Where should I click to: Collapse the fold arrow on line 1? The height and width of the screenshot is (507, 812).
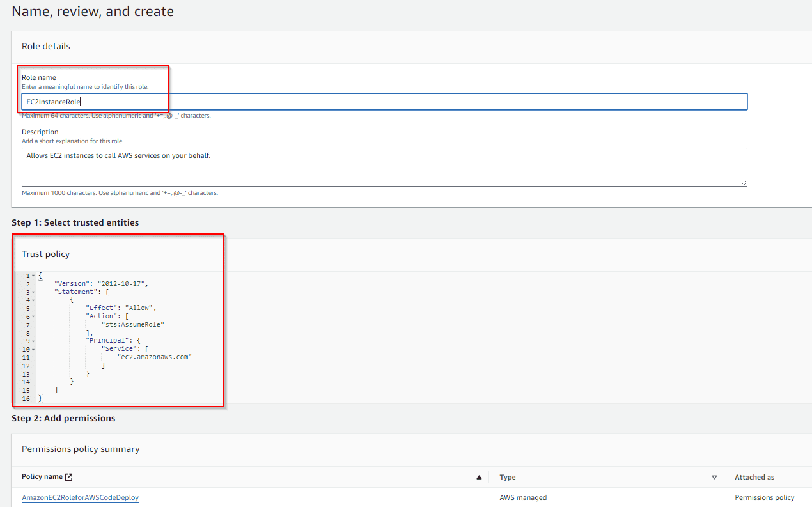pyautogui.click(x=33, y=276)
